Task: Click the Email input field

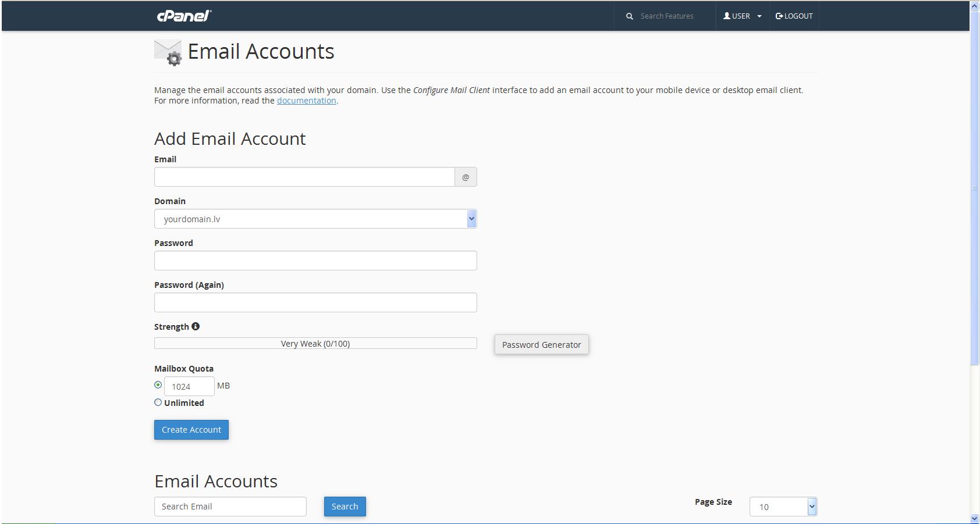Action: (304, 177)
